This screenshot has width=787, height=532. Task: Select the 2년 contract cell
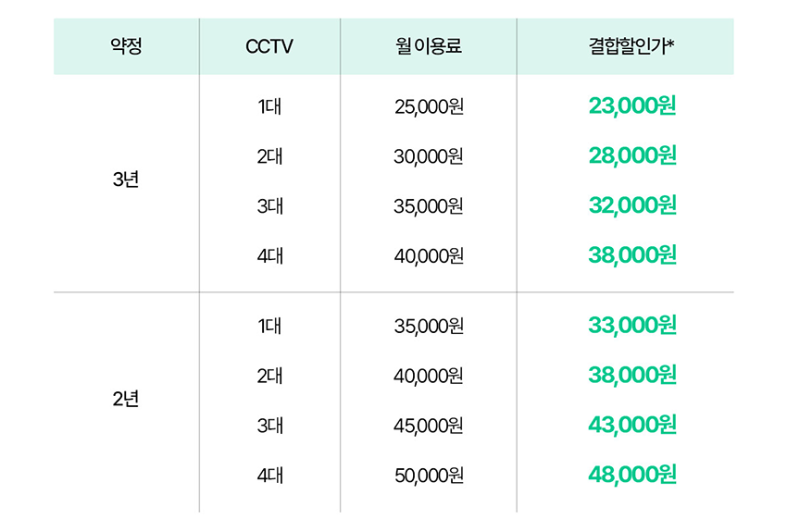click(126, 399)
